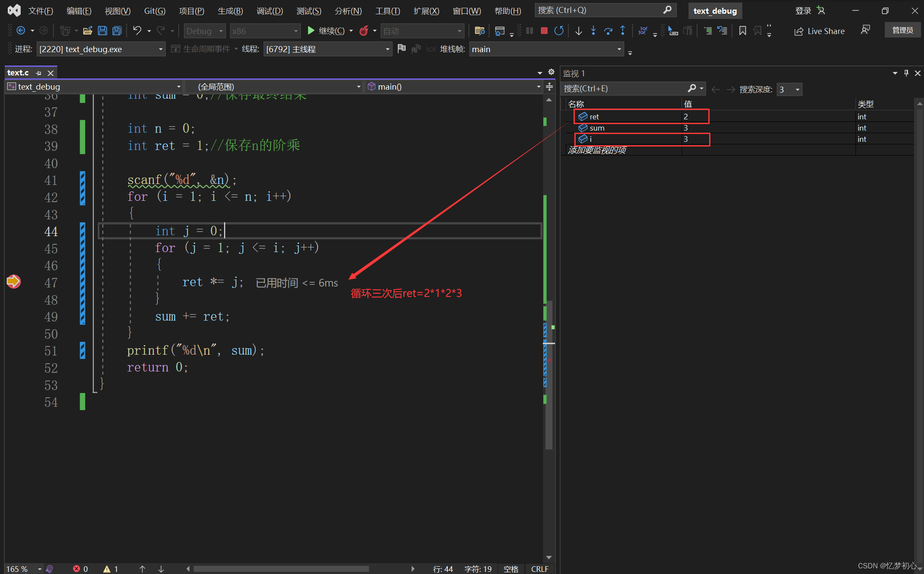Open the Git(G) menu
This screenshot has width=924, height=574.
point(155,11)
